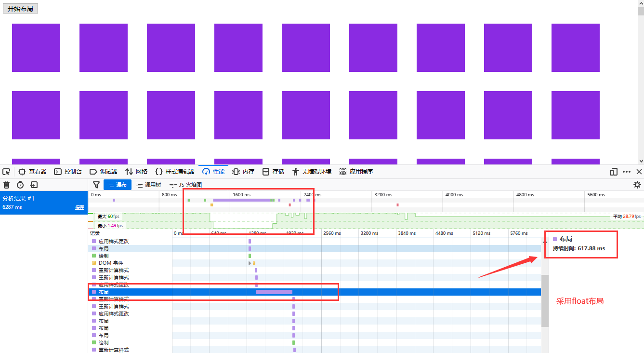The width and height of the screenshot is (644, 353).
Task: Click the trash icon to clear recordings
Action: (7, 185)
